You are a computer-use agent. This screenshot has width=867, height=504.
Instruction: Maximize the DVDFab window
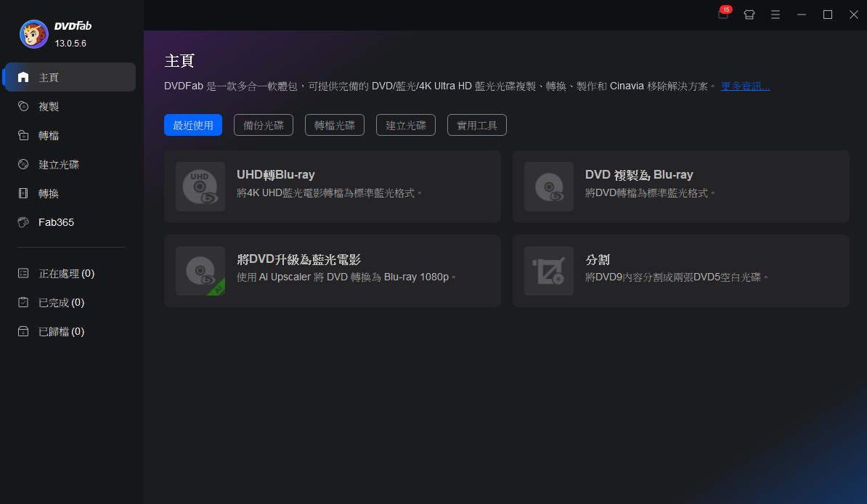click(828, 15)
